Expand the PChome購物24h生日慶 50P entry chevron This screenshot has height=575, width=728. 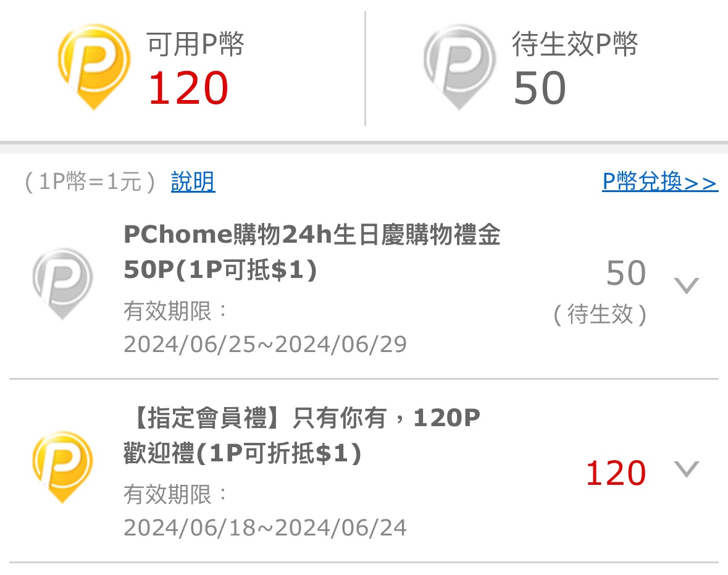[x=686, y=285]
